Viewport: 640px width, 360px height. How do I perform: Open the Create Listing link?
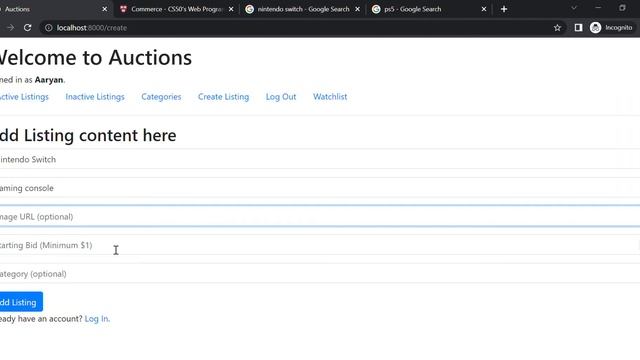[223, 97]
